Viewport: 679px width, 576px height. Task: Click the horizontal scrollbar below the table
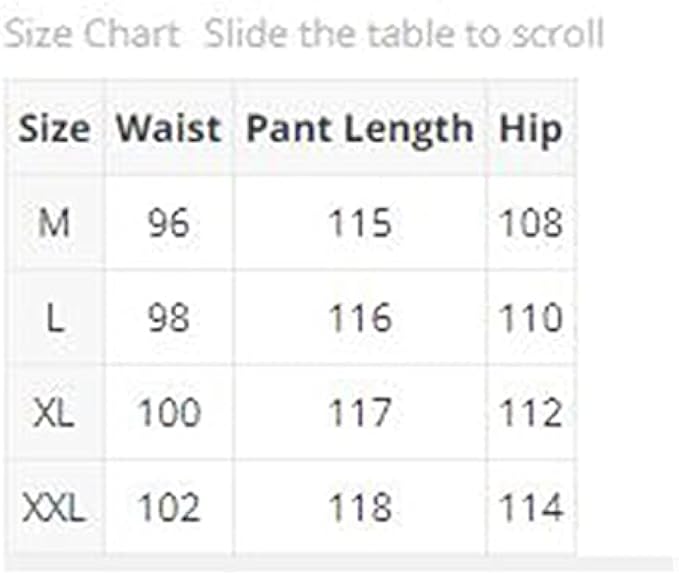tap(338, 563)
